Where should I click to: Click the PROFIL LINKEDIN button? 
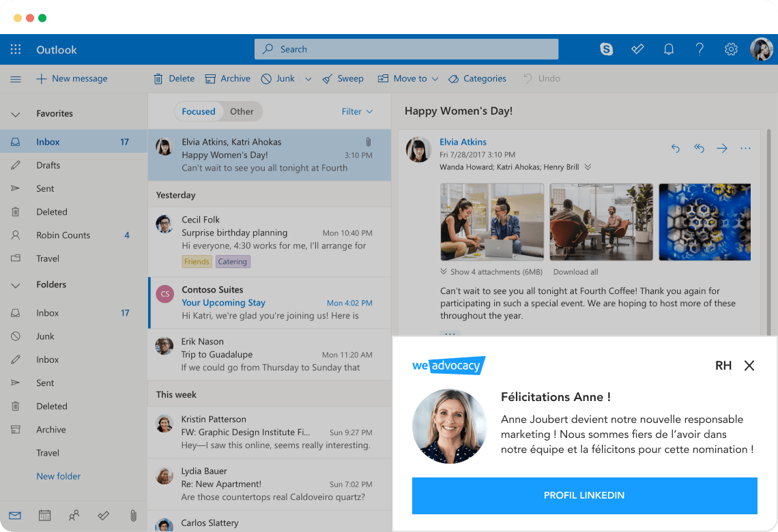[x=584, y=495]
